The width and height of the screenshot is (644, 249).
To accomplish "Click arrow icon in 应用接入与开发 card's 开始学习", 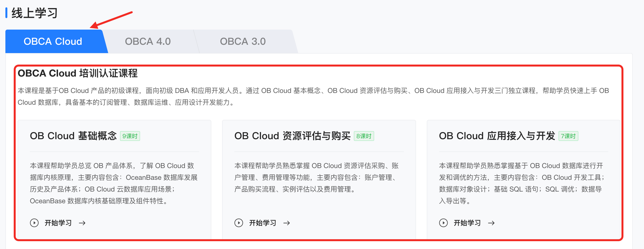I will pyautogui.click(x=491, y=223).
